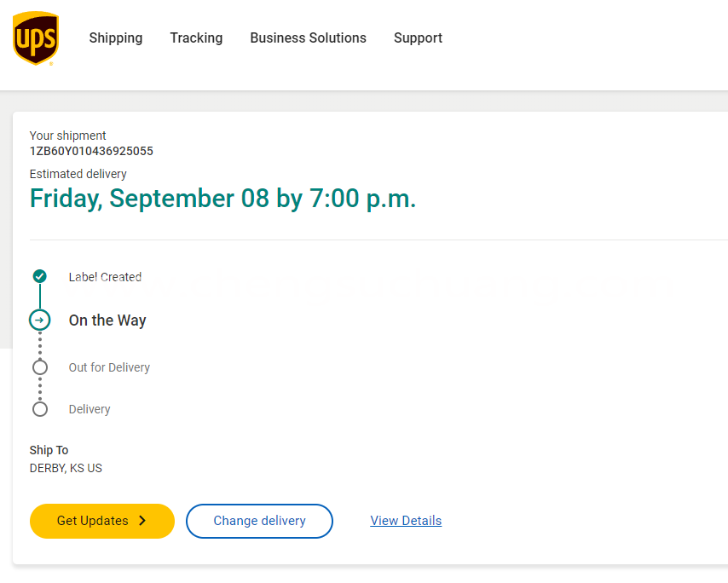The image size is (728, 583).
Task: Open the Support menu
Action: 418,38
